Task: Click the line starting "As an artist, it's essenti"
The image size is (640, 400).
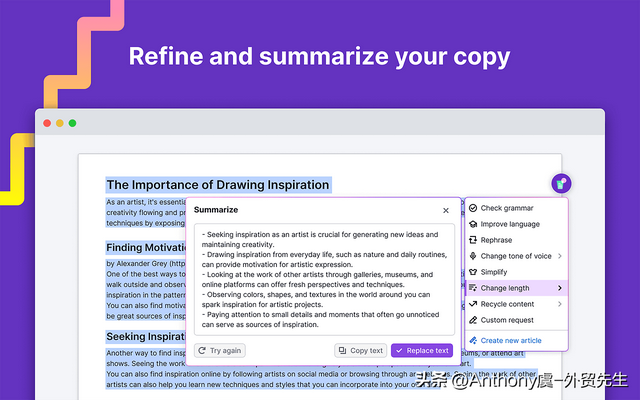Action: click(146, 202)
